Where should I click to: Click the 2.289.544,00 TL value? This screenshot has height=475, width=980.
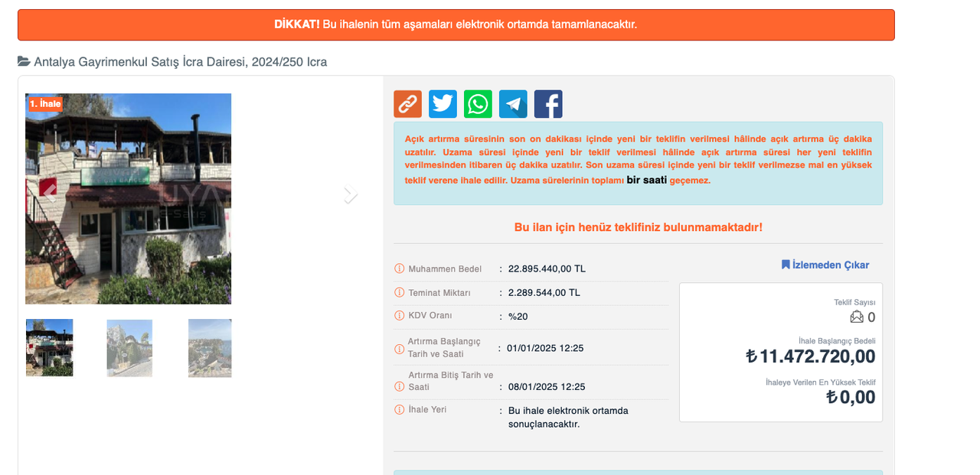[x=544, y=292]
